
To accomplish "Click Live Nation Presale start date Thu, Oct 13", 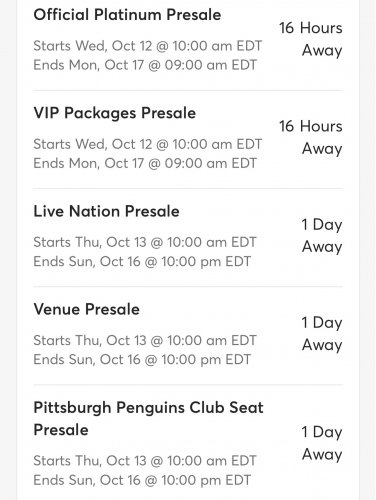I will tap(111, 242).
